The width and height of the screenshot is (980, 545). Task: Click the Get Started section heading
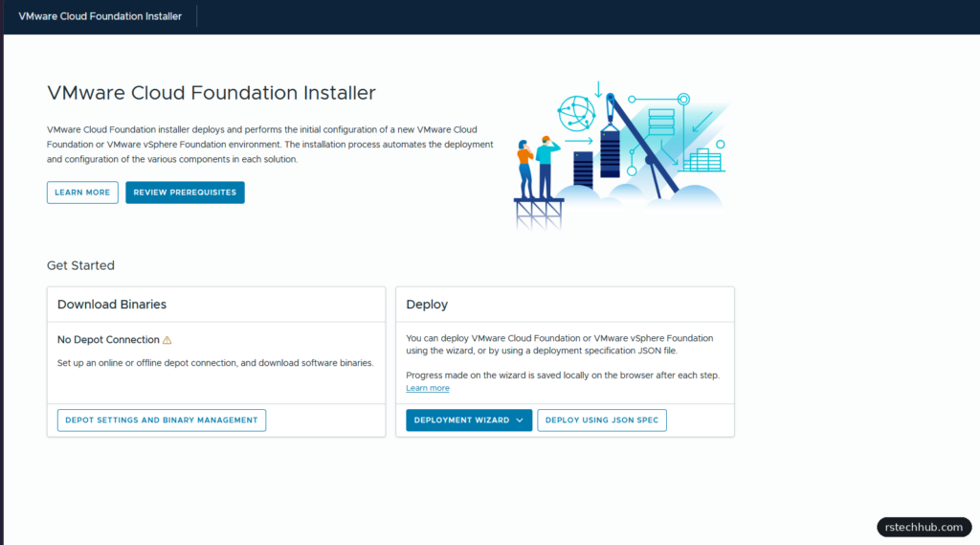80,265
